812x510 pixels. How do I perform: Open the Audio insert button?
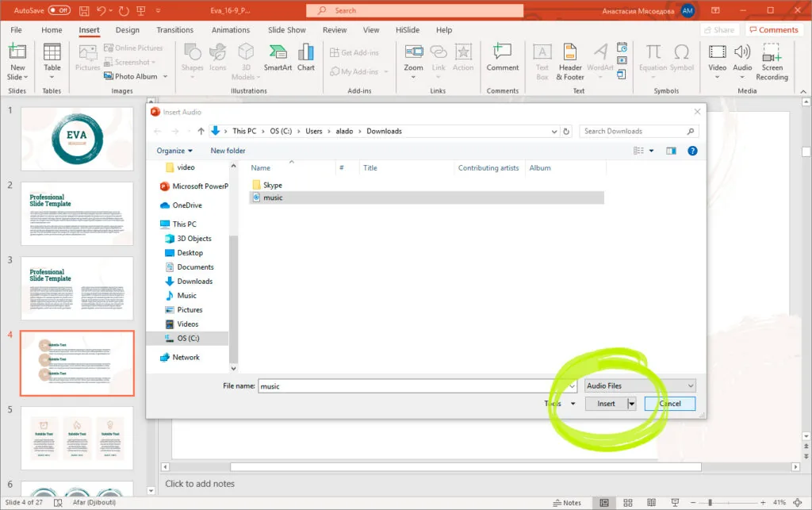[x=742, y=61]
